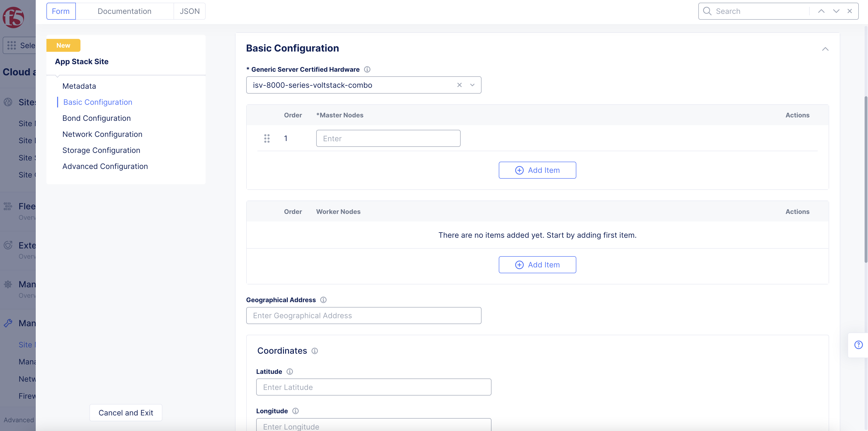Collapse the Basic Configuration section chevron
The height and width of the screenshot is (431, 868).
tap(825, 49)
